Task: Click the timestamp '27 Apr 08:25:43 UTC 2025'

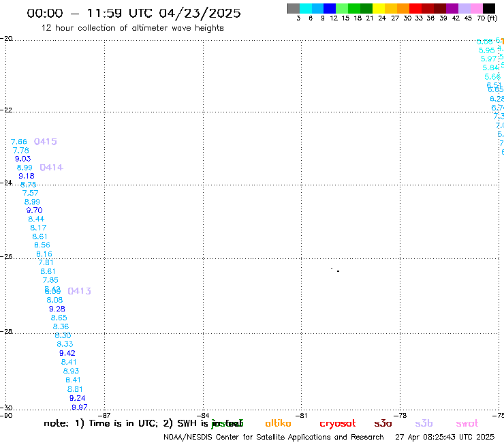Action: point(445,438)
